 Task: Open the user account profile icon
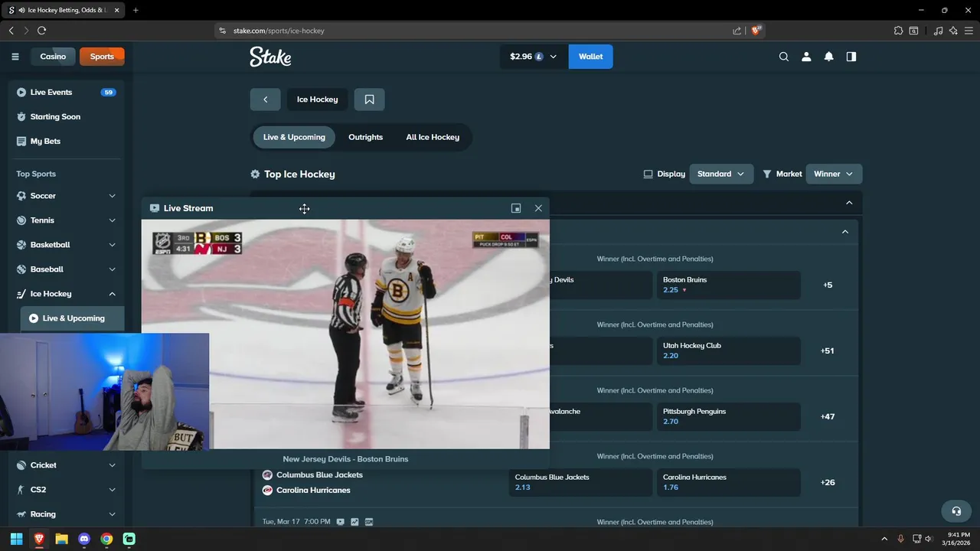(806, 57)
